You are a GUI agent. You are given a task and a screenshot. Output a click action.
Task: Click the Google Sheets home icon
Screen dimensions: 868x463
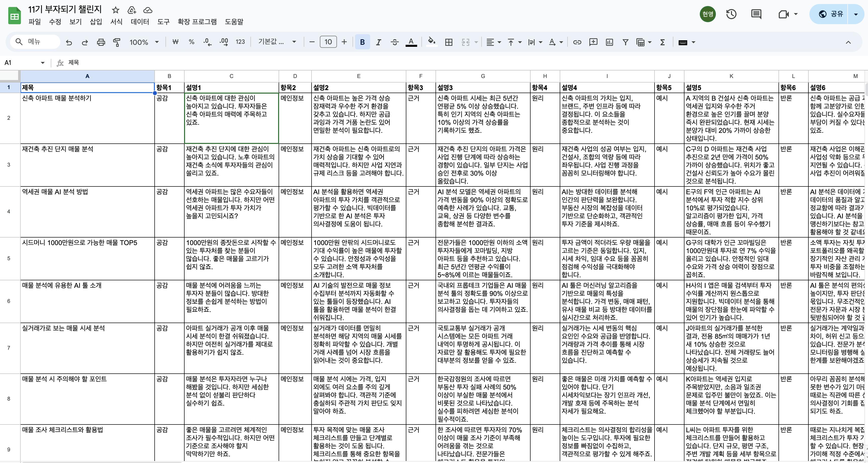click(x=14, y=16)
